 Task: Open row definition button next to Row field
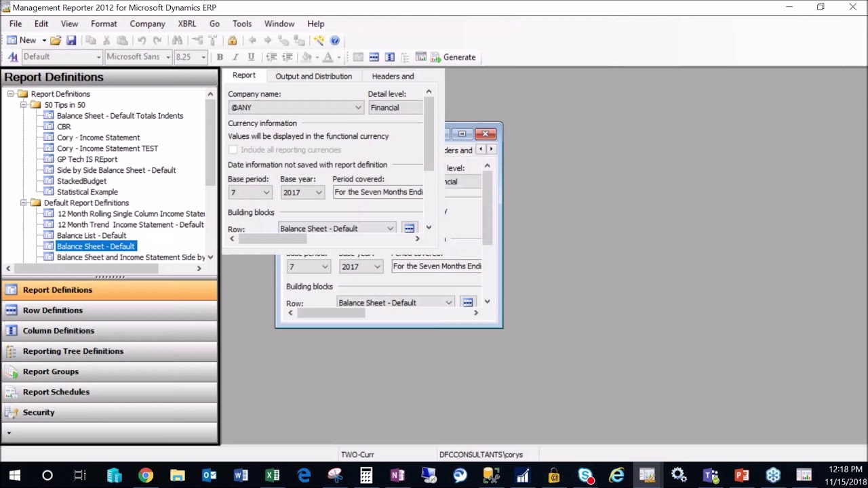(409, 228)
